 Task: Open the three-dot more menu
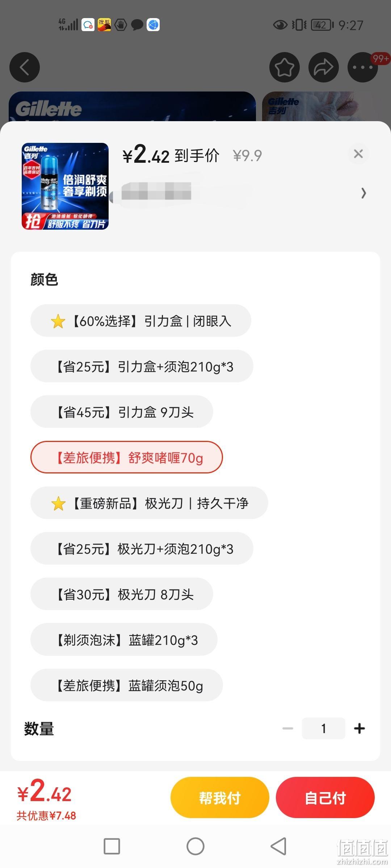(x=362, y=67)
